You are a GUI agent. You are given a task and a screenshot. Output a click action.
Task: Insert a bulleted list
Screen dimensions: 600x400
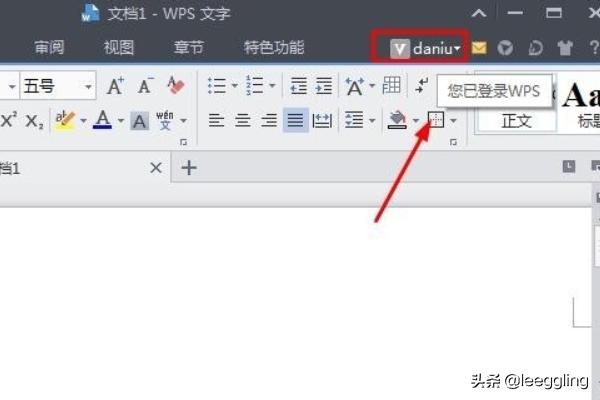coord(217,86)
